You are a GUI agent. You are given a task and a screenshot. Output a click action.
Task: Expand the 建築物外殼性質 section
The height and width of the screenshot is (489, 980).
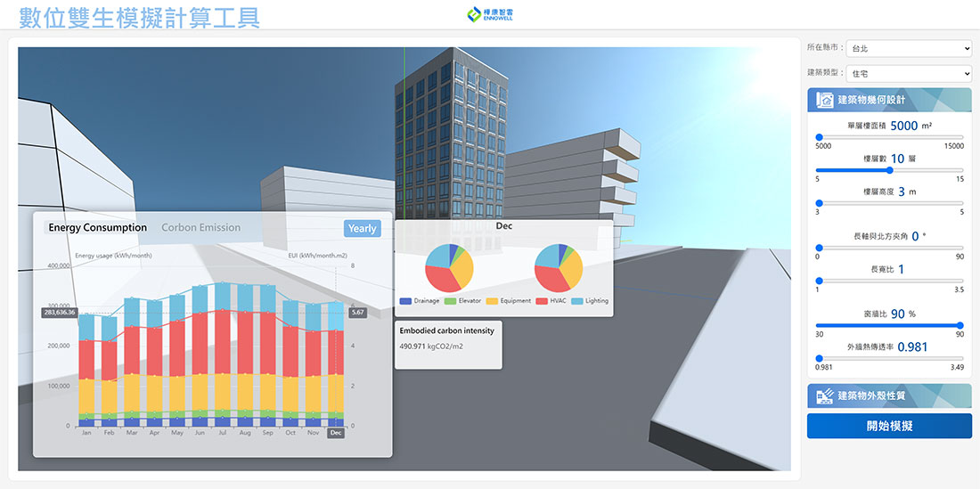tap(889, 396)
